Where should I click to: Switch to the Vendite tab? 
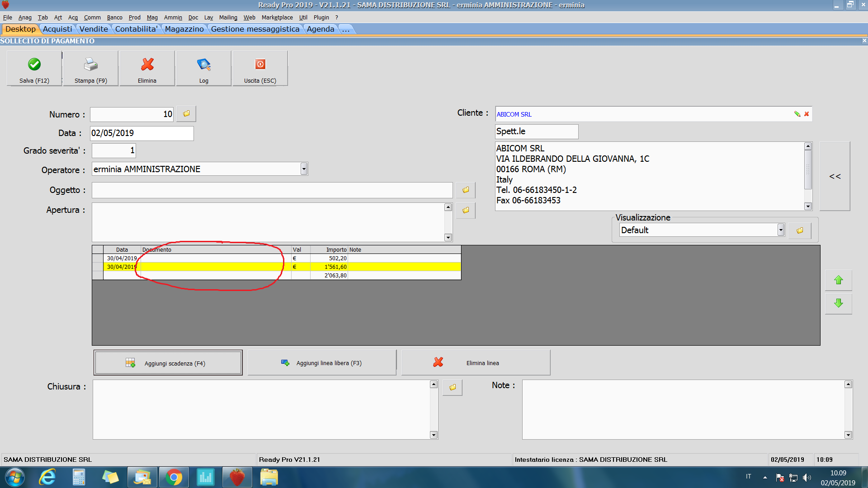click(x=94, y=29)
